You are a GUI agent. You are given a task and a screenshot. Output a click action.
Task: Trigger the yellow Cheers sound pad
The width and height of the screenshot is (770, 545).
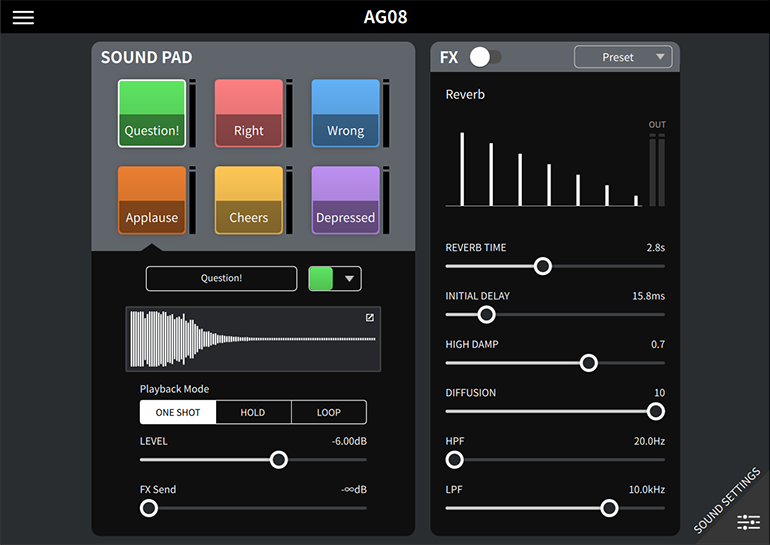[x=249, y=200]
